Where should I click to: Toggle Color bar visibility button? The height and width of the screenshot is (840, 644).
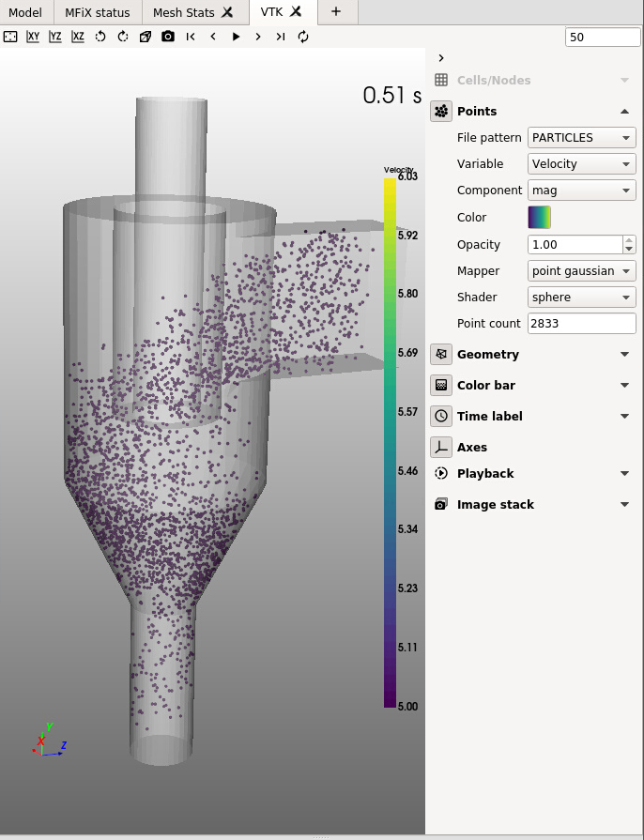pyautogui.click(x=441, y=386)
